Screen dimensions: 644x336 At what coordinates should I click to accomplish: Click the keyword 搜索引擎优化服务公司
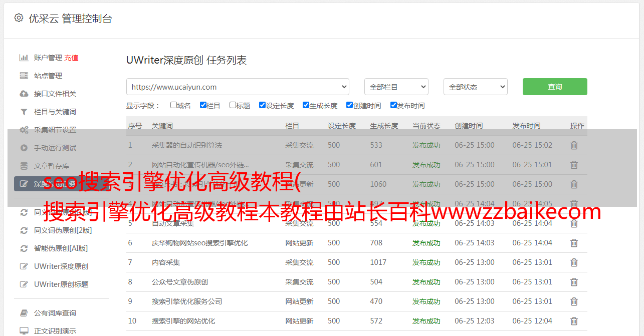point(187,301)
